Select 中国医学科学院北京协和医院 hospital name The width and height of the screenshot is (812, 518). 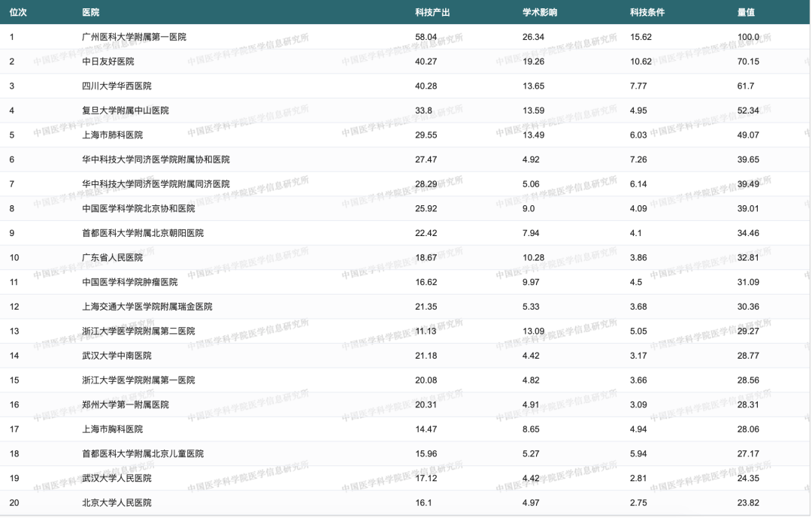[x=139, y=209]
